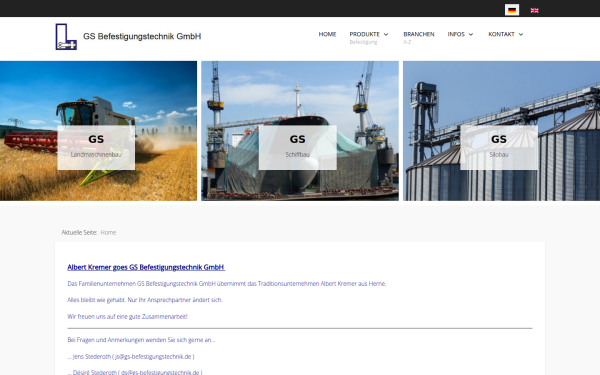The height and width of the screenshot is (375, 600).
Task: Open the Albert Kremer goes GS Befestigungstechnik headline
Action: [146, 267]
